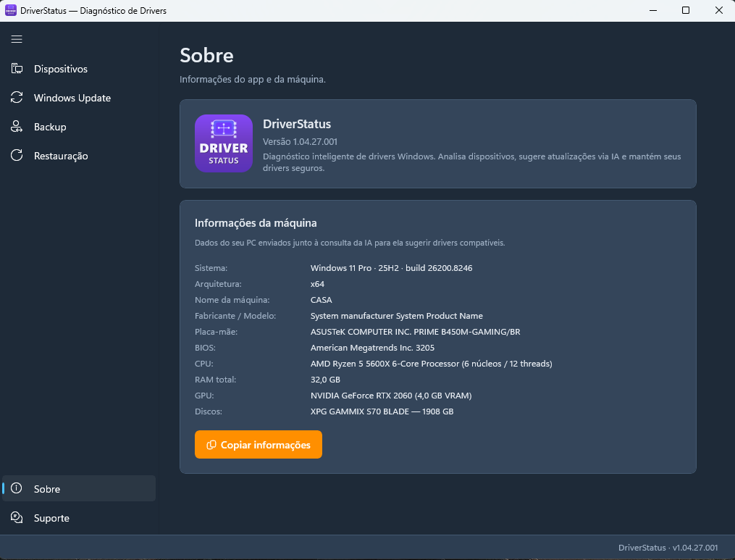Viewport: 735px width, 560px height.
Task: Click 'Windows 11 Pro · 25H2 · build 26200.8246'
Action: [392, 268]
